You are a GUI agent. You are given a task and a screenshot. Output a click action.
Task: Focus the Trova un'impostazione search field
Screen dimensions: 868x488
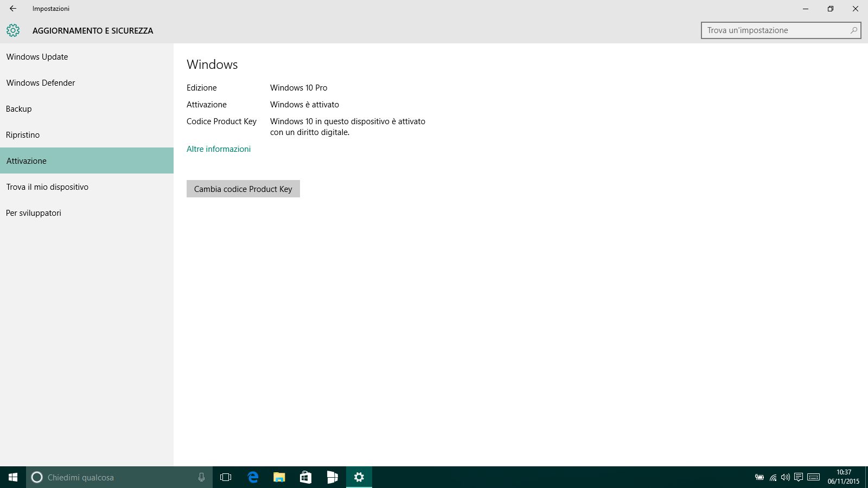[x=781, y=30]
